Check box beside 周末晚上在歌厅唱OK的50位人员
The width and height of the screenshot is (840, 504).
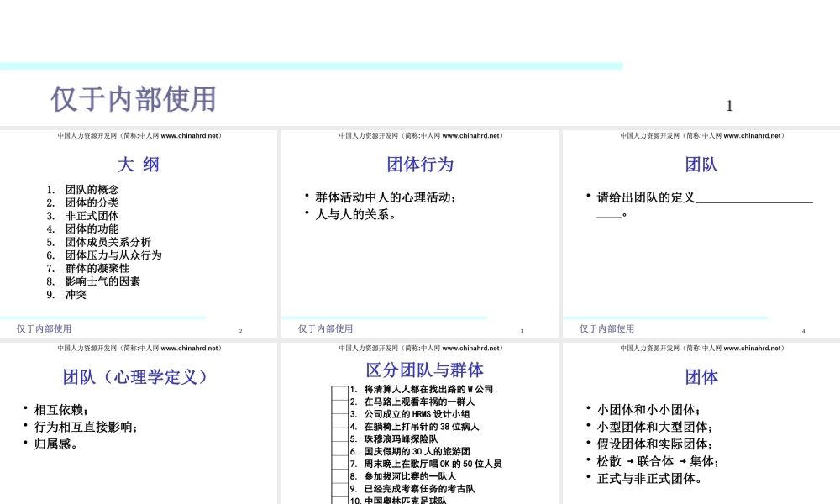pos(339,476)
